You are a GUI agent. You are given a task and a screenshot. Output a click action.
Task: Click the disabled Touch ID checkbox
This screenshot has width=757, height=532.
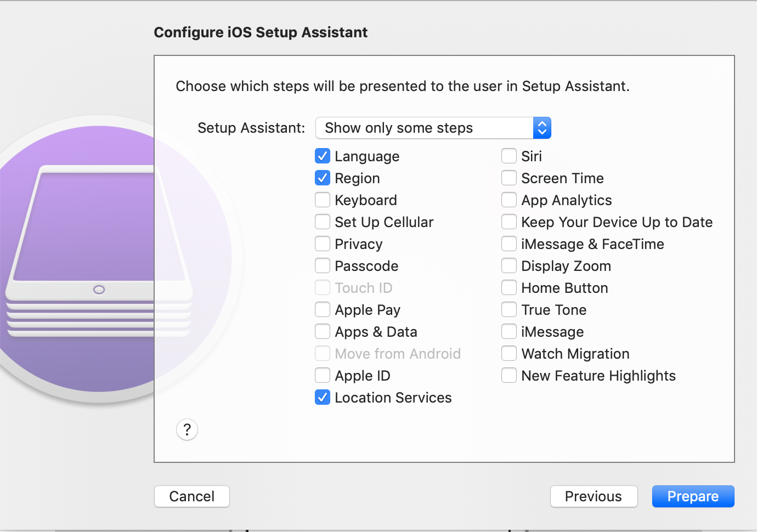tap(323, 288)
